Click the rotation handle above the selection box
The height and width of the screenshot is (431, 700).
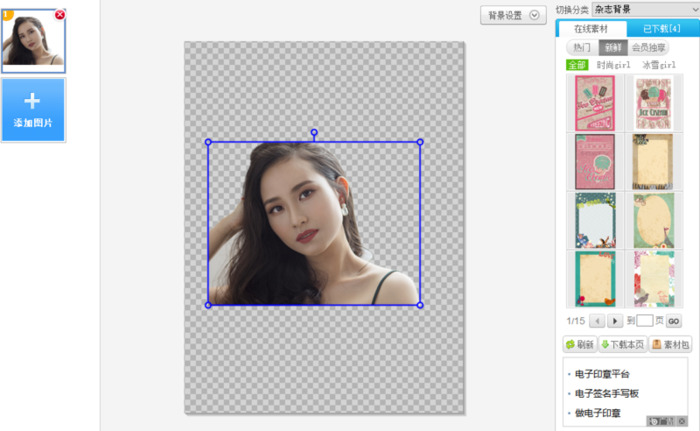point(314,133)
